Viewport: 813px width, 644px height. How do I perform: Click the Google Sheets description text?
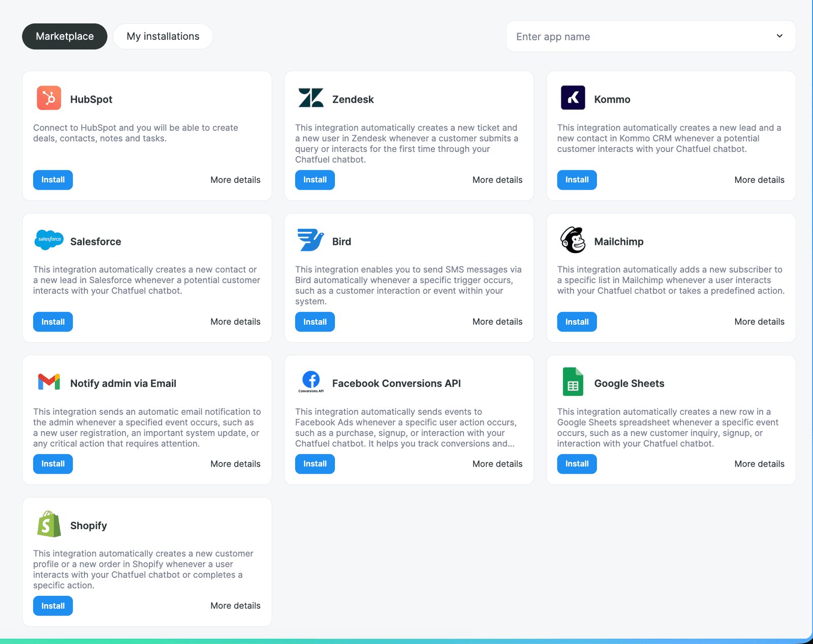pyautogui.click(x=668, y=427)
